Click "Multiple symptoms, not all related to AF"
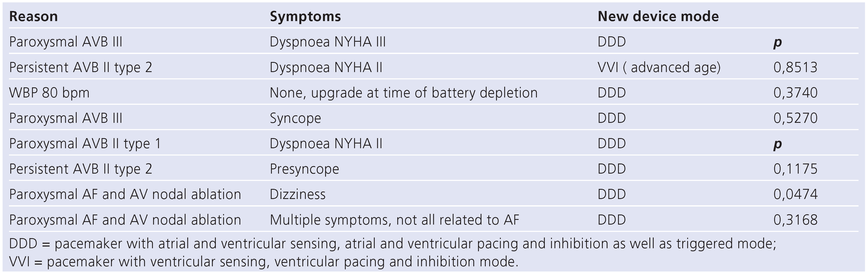The image size is (868, 273). [394, 220]
